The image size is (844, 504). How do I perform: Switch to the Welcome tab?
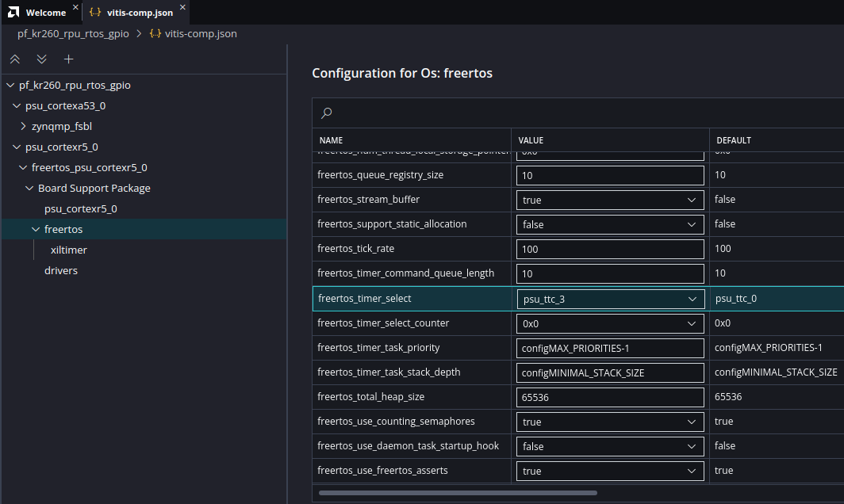pos(45,13)
